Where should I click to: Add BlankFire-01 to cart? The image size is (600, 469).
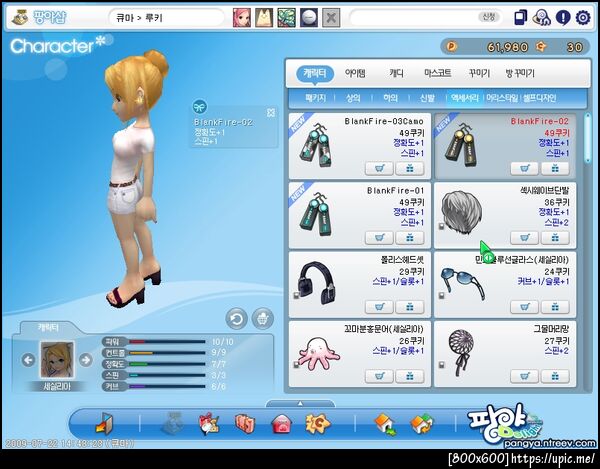pyautogui.click(x=379, y=238)
